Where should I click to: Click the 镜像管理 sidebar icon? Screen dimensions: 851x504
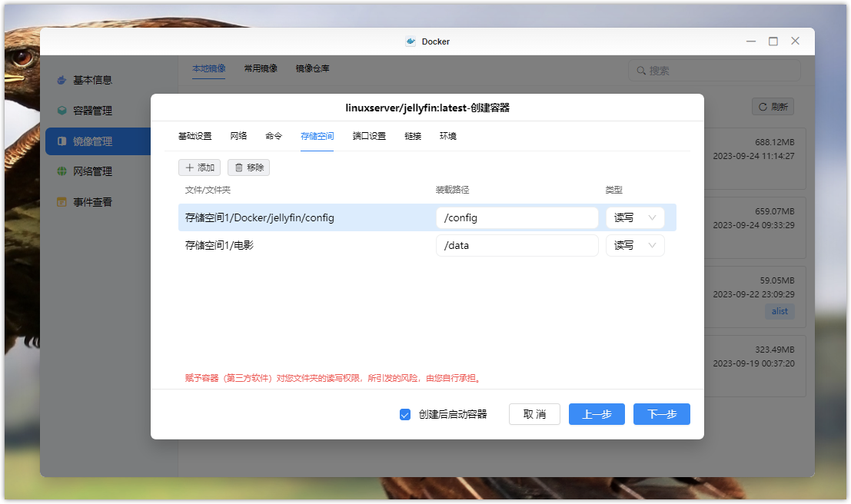(61, 141)
